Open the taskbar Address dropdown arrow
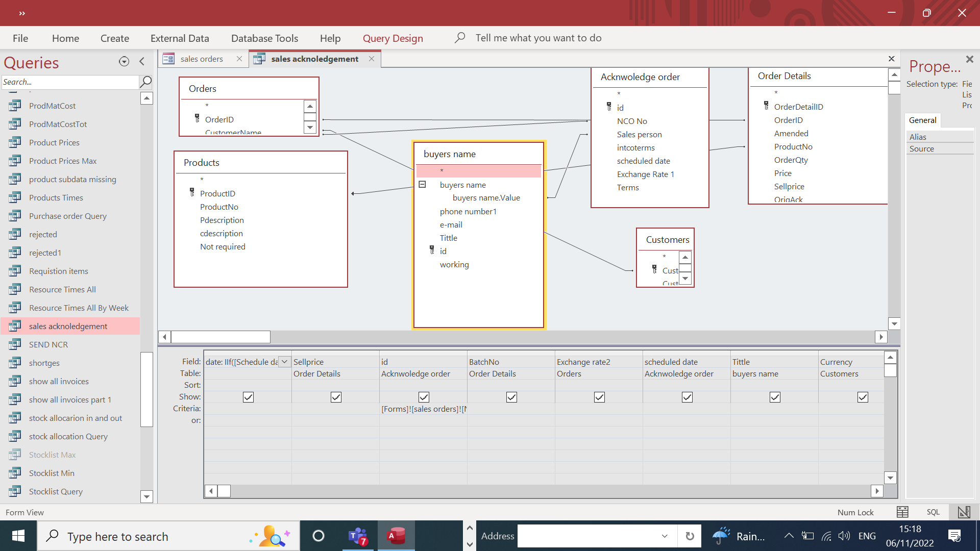 coord(665,536)
